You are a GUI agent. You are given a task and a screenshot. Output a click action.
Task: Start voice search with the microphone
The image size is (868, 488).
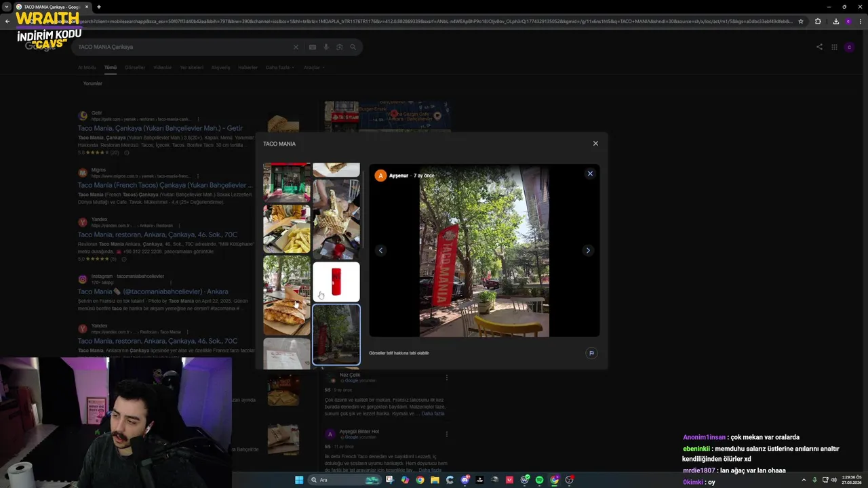coord(326,47)
